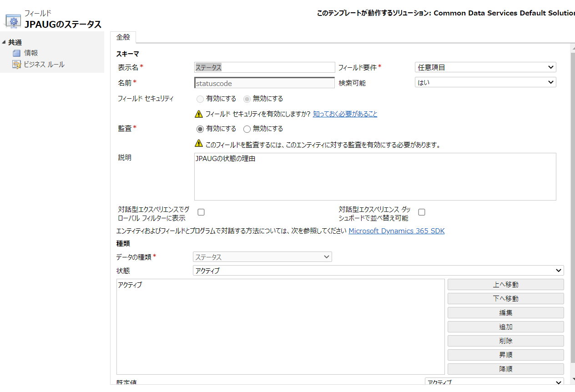Open the Microsoft Dynamics 365 SDK link

[397, 231]
